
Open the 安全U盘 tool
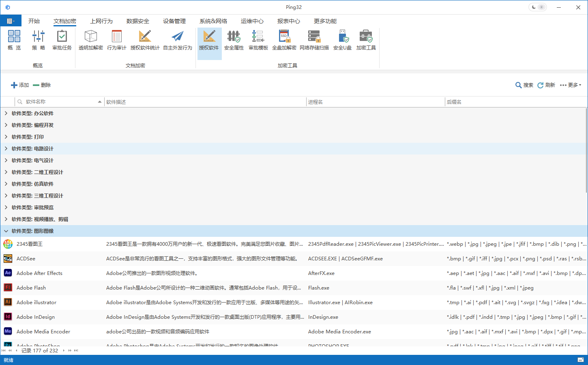[x=343, y=40]
